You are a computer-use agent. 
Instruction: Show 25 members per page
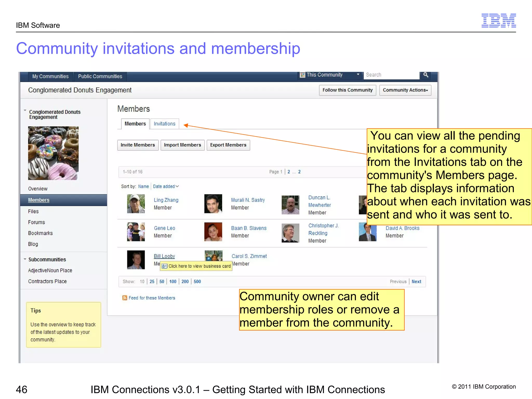(152, 282)
